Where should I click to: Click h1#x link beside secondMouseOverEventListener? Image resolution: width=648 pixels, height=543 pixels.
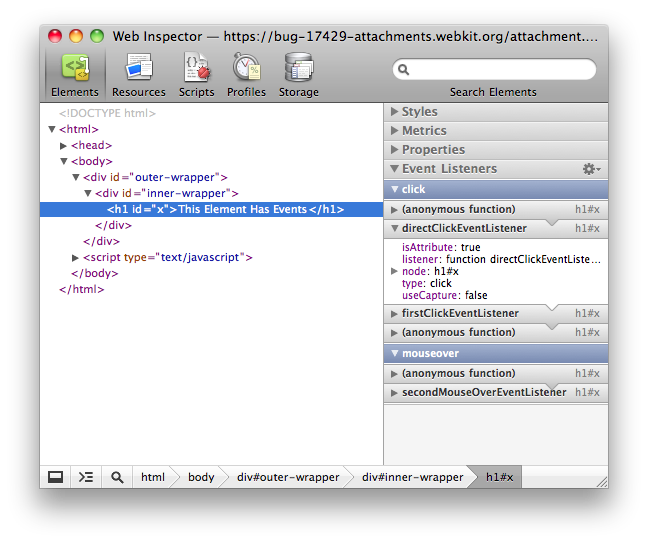pos(587,393)
